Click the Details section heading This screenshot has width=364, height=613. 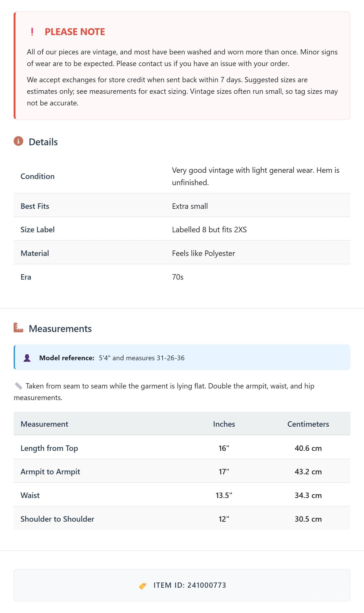(43, 142)
